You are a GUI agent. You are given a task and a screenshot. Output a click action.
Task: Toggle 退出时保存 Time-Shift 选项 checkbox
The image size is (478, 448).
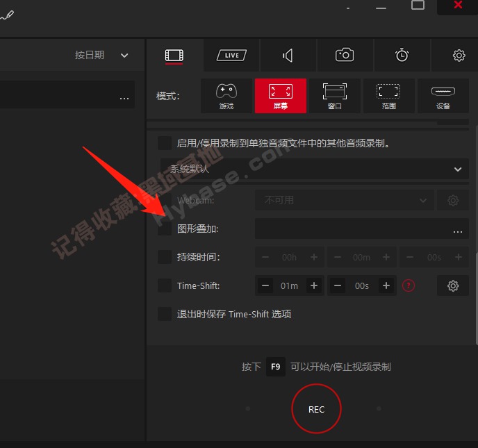pyautogui.click(x=165, y=314)
